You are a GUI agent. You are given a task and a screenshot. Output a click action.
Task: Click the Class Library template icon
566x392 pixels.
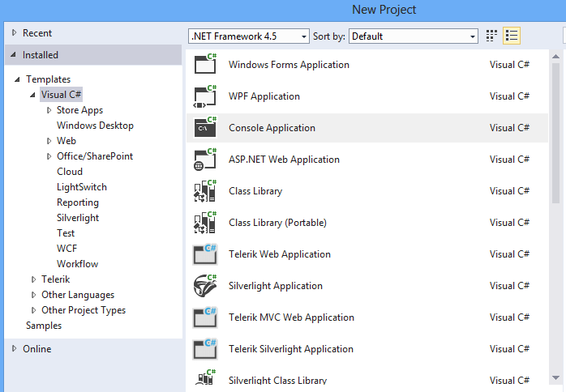pyautogui.click(x=205, y=191)
